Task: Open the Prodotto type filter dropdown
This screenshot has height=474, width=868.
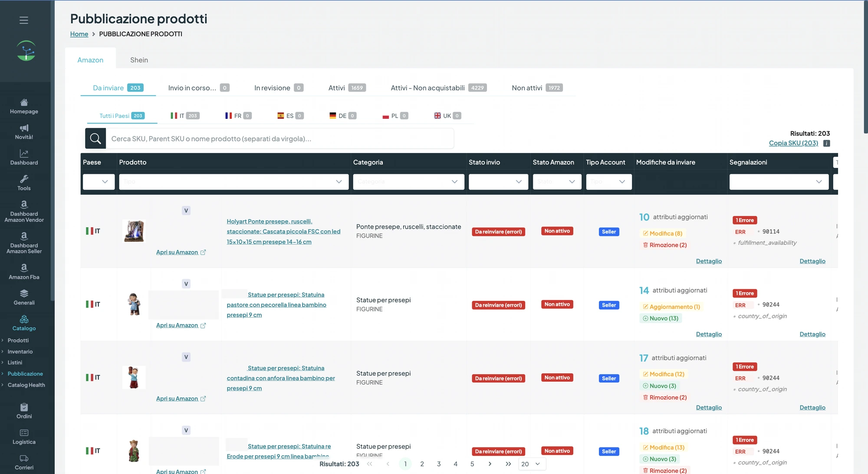Action: point(234,182)
